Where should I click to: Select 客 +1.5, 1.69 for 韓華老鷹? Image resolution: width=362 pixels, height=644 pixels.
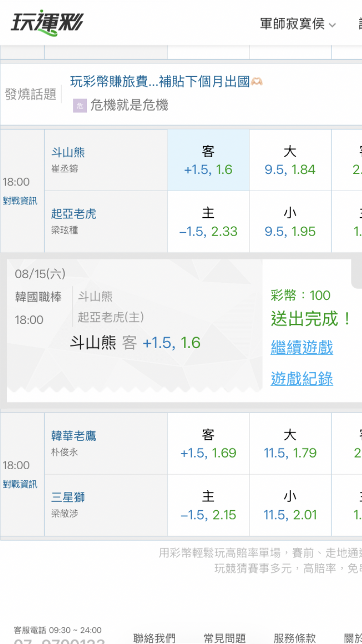[x=209, y=443]
